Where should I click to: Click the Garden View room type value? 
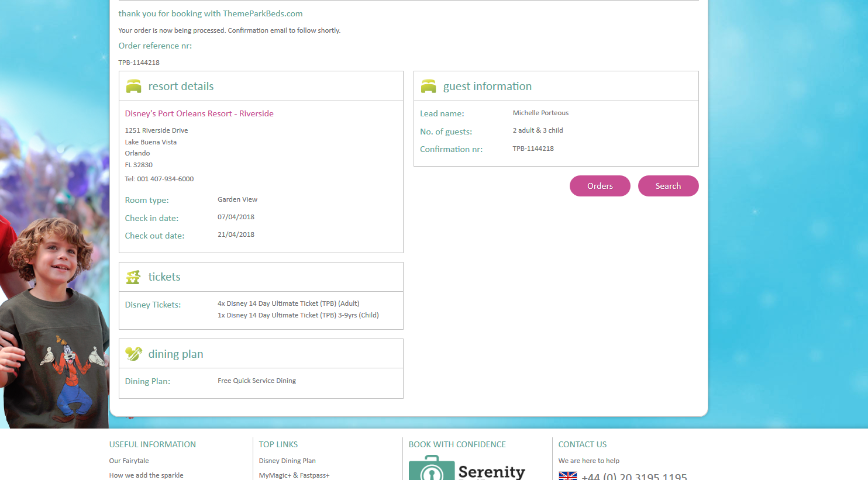[x=237, y=199]
